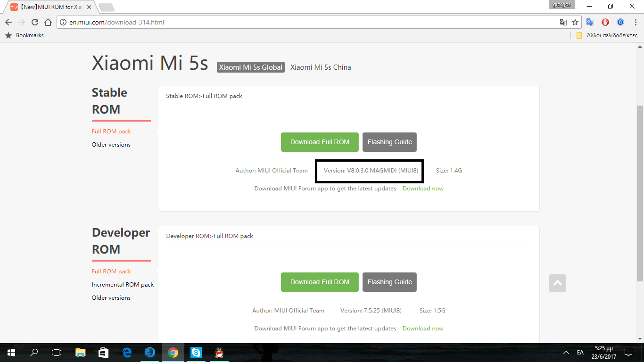Reload the current page
Screen dimensions: 644x362
[x=34, y=22]
